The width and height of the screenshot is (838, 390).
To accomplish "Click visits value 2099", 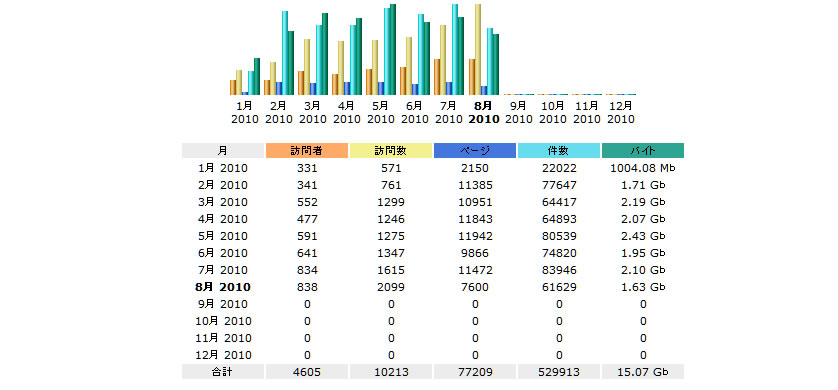I will pyautogui.click(x=391, y=287).
